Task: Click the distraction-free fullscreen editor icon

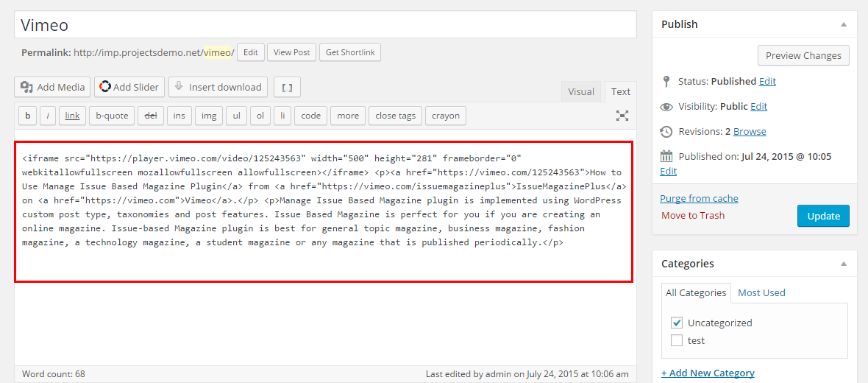Action: click(x=622, y=116)
